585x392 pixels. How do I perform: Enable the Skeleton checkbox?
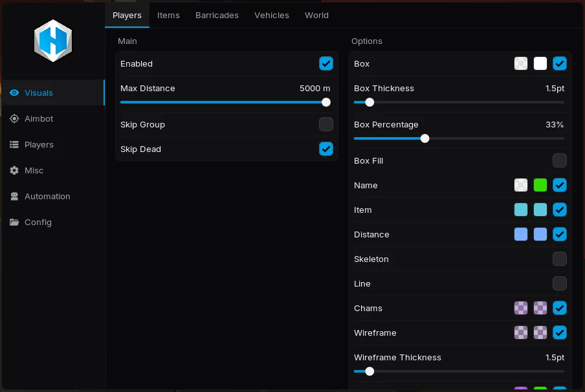(560, 259)
